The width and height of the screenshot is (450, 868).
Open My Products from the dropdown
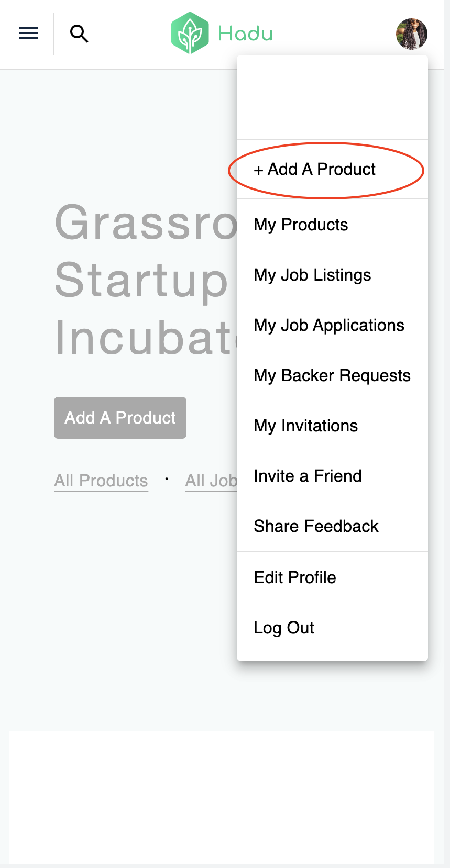(x=301, y=225)
